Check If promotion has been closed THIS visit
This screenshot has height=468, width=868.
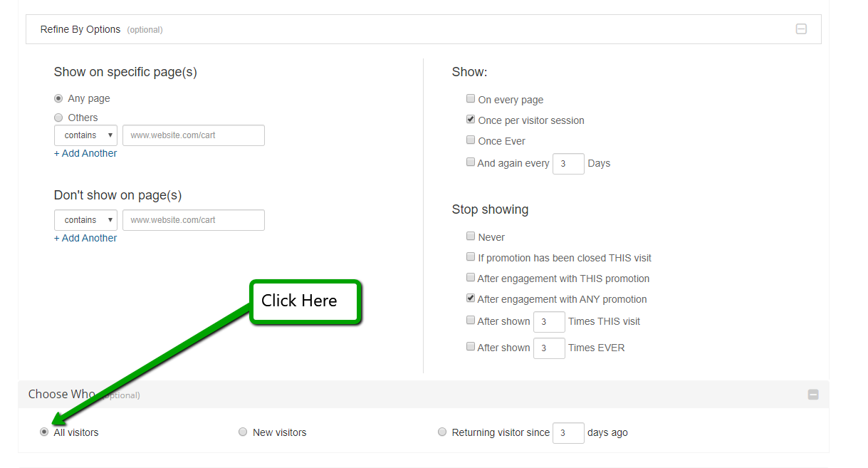[471, 257]
